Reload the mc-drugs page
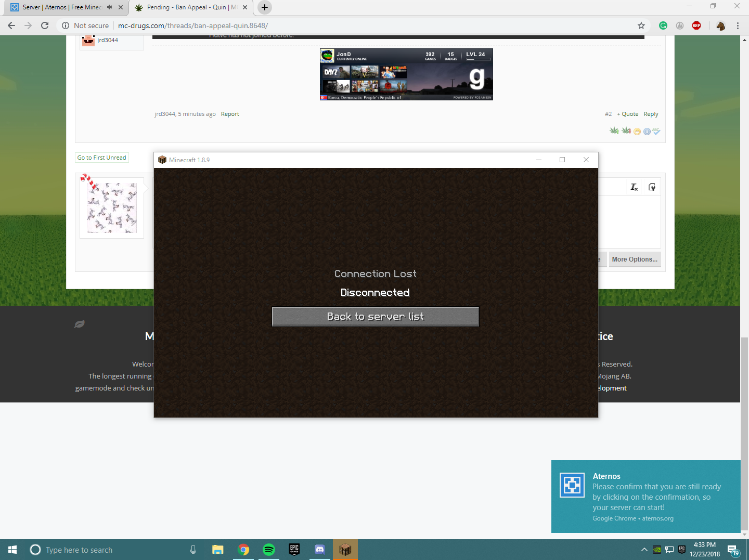The height and width of the screenshot is (560, 749). [45, 25]
